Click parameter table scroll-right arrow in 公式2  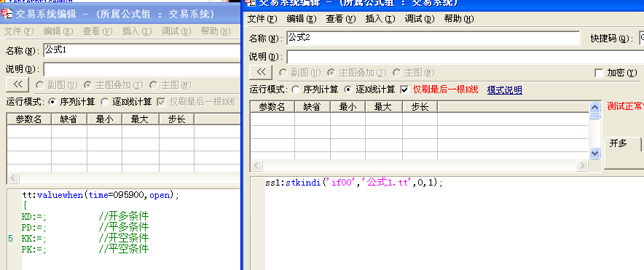[x=582, y=165]
